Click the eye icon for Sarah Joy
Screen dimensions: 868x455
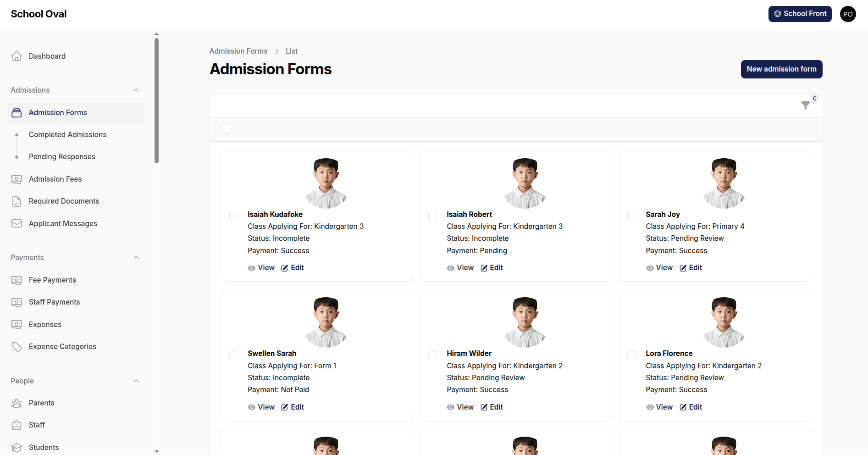[x=650, y=268]
